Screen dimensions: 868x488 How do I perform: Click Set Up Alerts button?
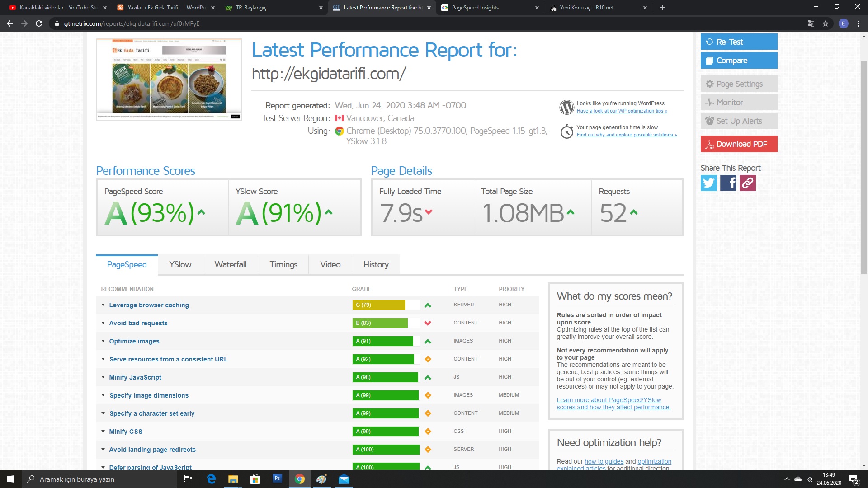coord(739,121)
